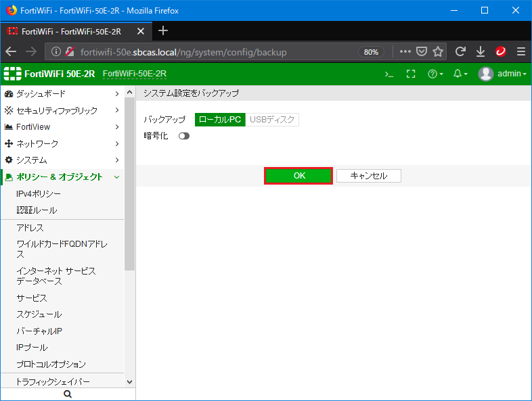The image size is (532, 401).
Task: Expand the セキュリティファブリック chevron
Action: [x=117, y=110]
